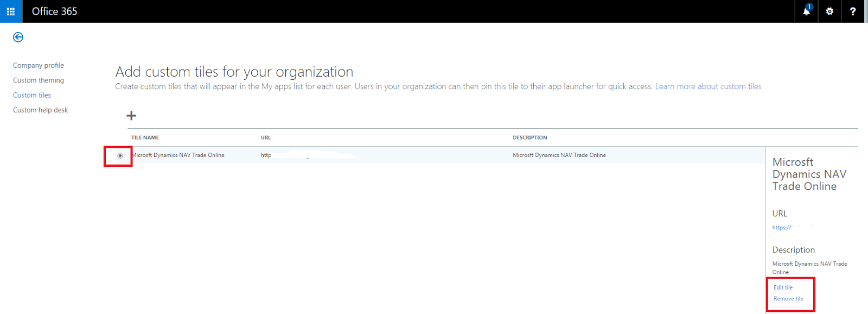
Task: Go back with the arrow icon
Action: [x=18, y=37]
